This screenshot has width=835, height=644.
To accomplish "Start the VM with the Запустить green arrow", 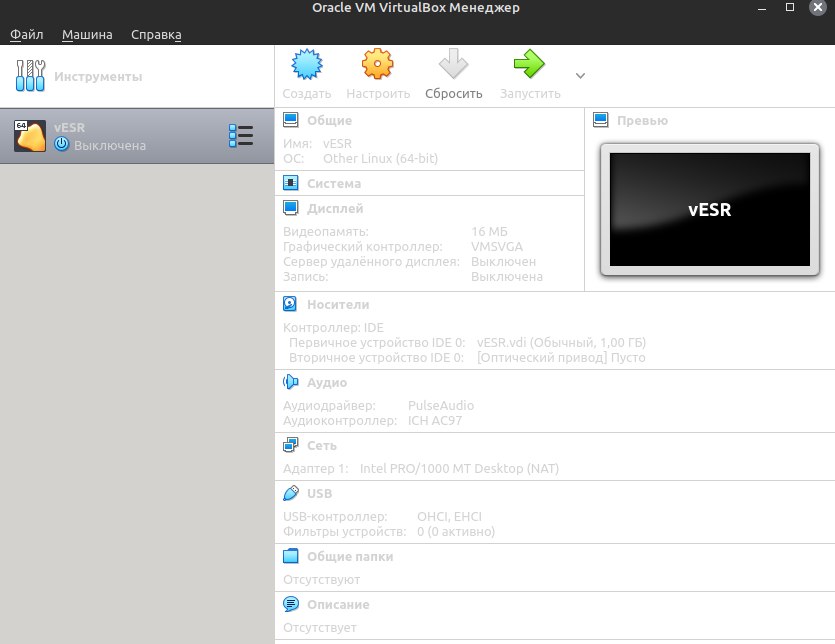I will (529, 64).
